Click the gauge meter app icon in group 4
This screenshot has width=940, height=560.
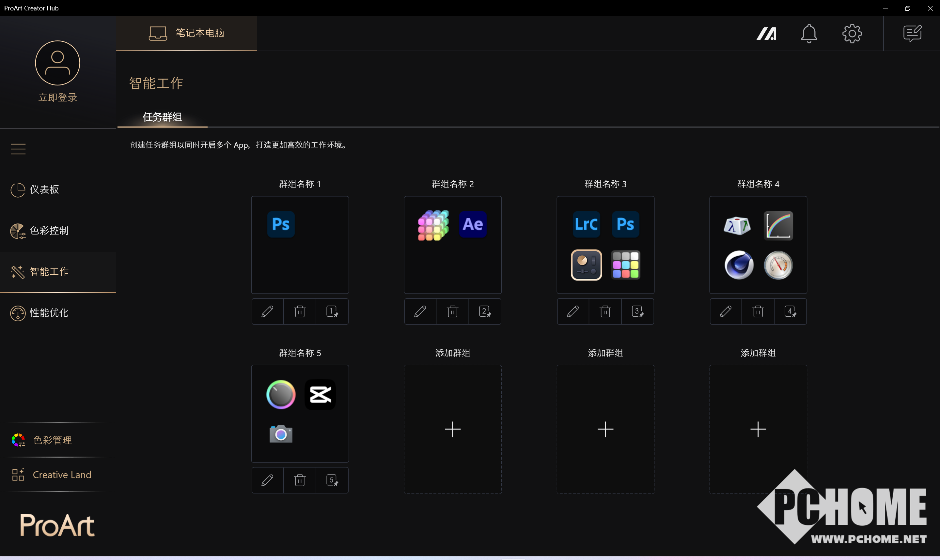click(x=778, y=265)
